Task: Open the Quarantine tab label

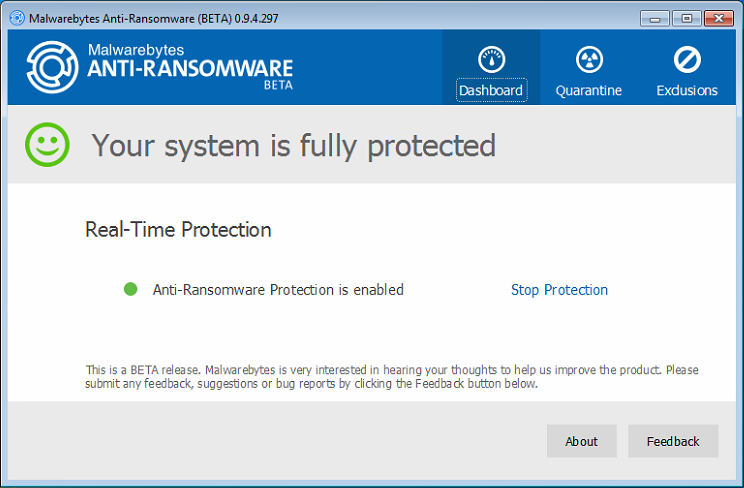Action: (589, 90)
